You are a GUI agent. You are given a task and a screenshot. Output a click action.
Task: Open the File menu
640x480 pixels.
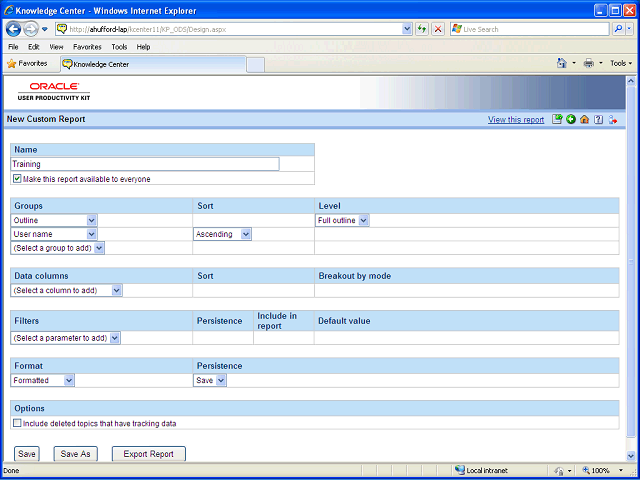point(13,47)
